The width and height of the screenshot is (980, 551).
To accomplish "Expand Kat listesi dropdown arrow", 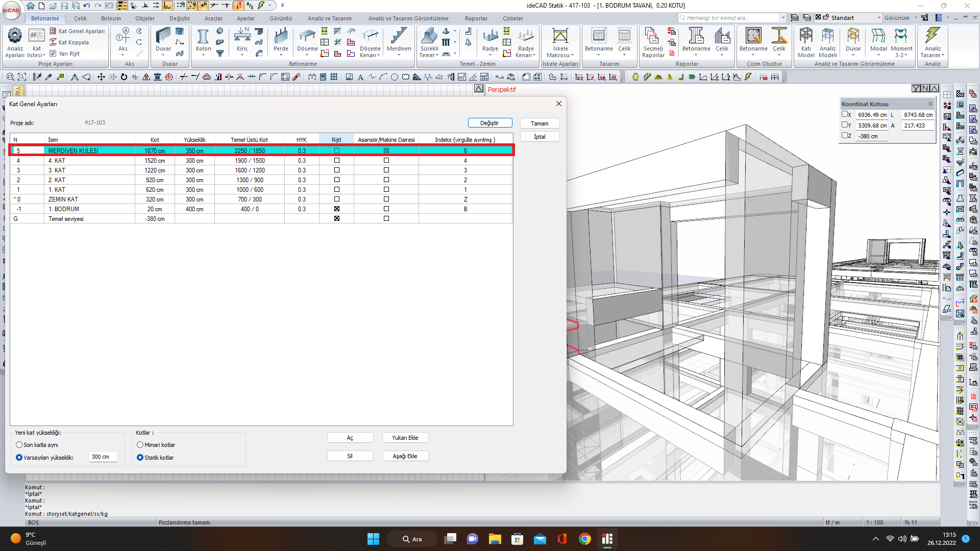I will point(44,55).
